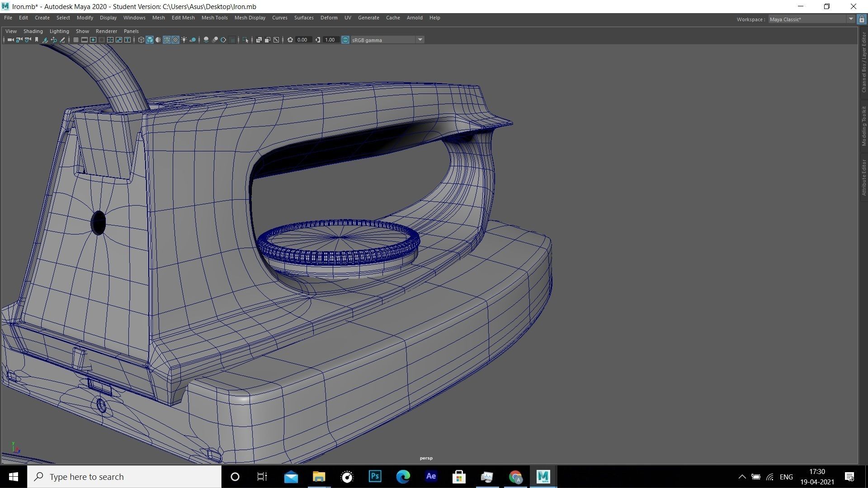Click the Image Plane icon
The width and height of the screenshot is (868, 488).
tap(45, 40)
